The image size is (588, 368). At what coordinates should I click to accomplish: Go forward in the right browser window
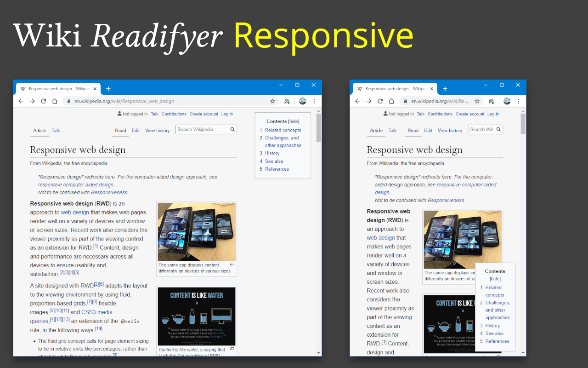369,101
